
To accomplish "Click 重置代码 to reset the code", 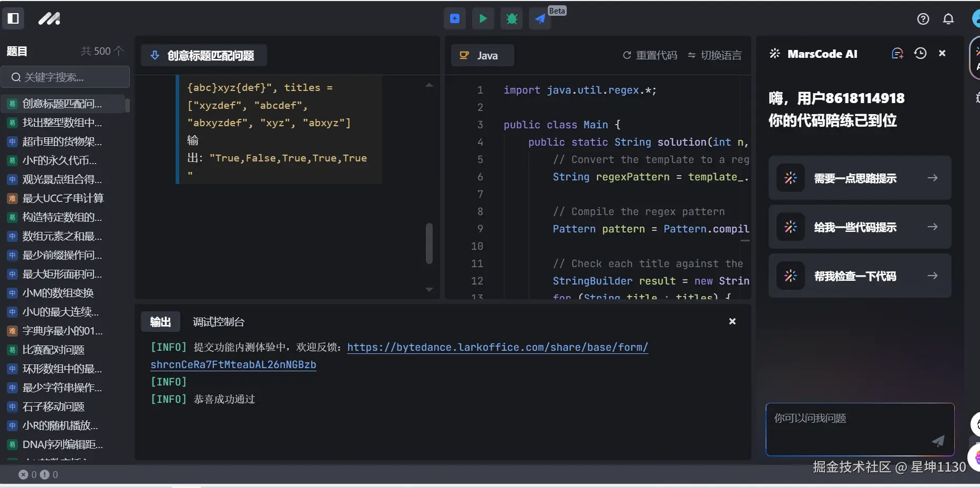I will (x=650, y=55).
